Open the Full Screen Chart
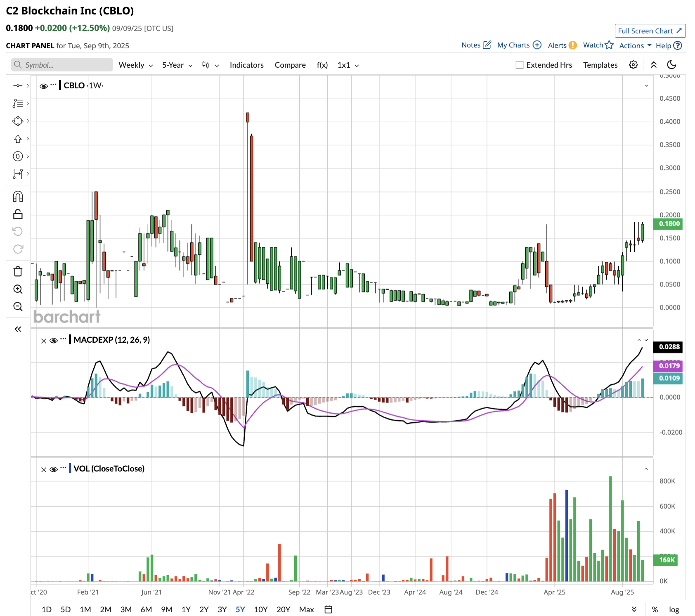695x616 pixels. [x=650, y=31]
